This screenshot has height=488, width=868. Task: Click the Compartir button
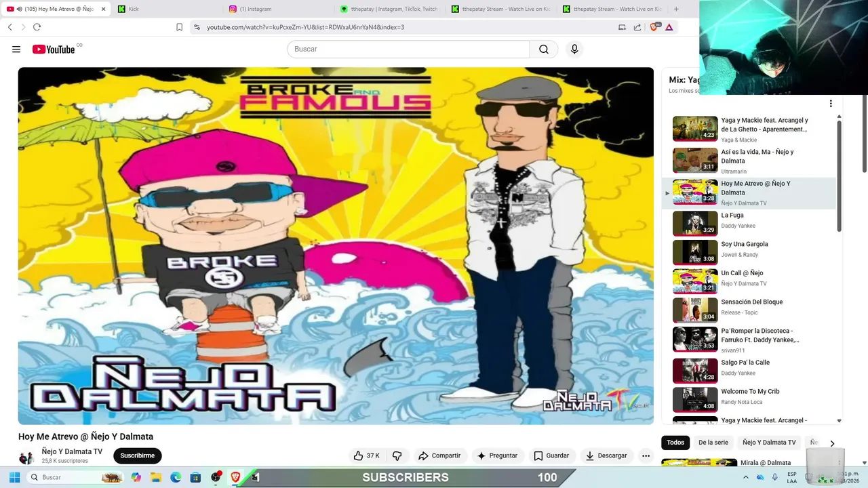[439, 455]
